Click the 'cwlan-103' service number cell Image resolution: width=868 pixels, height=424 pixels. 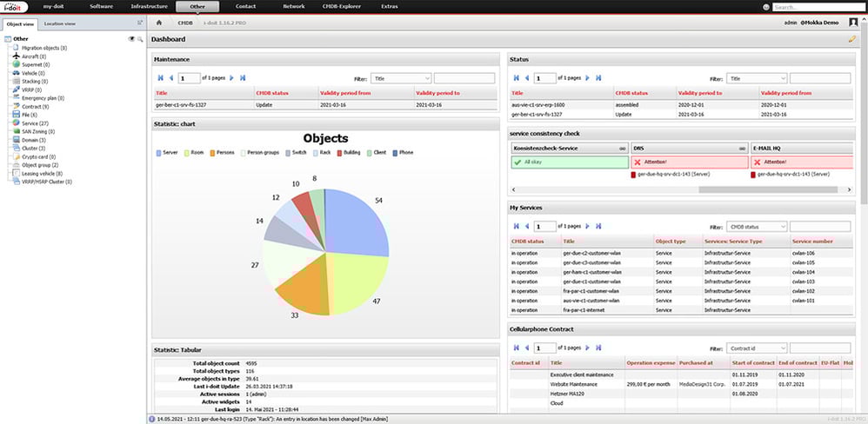(x=802, y=282)
